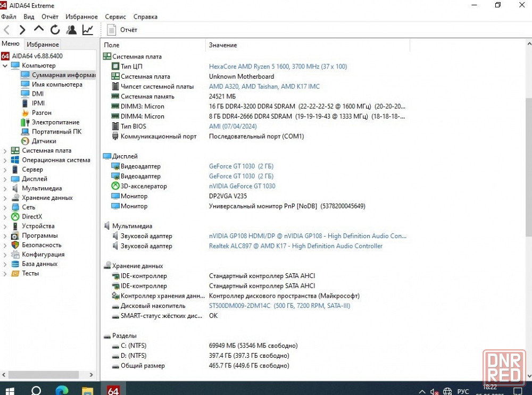Open the HexaCore AMD Ryzen 5 1600 link
532x395 pixels.
point(278,66)
